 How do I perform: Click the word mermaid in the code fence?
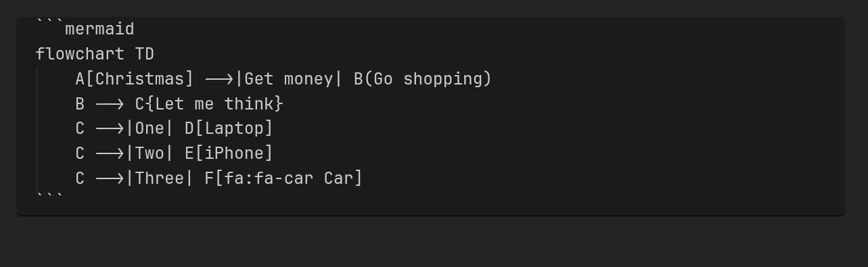point(99,29)
